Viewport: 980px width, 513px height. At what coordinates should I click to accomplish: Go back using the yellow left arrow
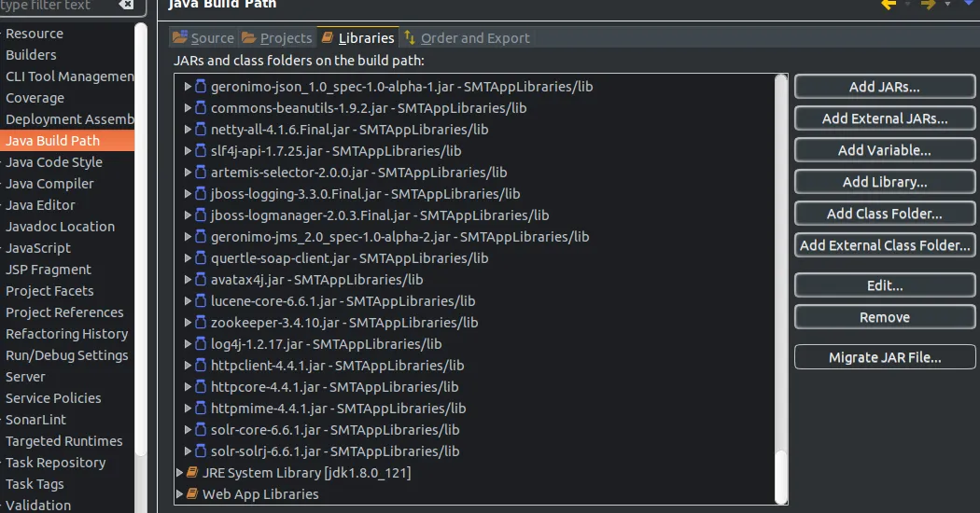click(x=889, y=5)
